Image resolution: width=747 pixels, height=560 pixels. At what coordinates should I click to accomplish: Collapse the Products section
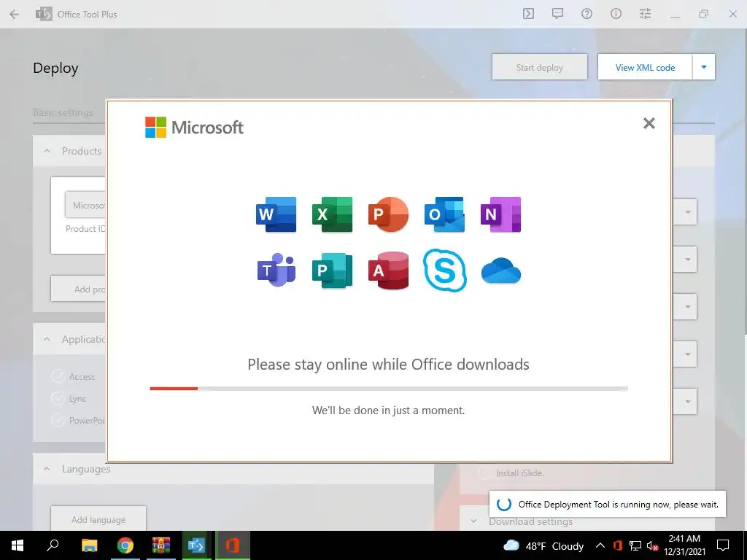tap(47, 151)
